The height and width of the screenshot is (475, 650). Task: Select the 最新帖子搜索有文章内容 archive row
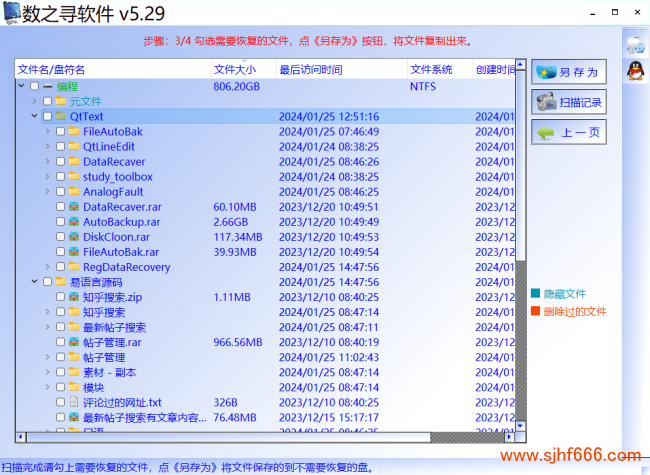coord(265,417)
